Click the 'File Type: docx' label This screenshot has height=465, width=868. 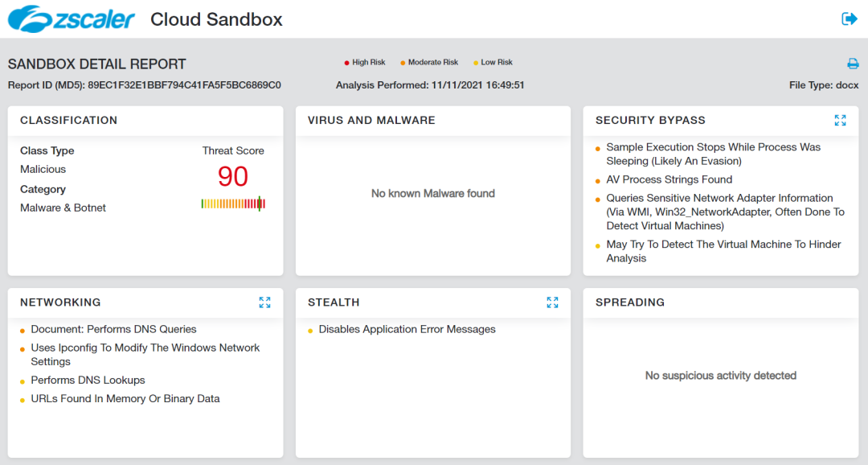click(x=824, y=84)
